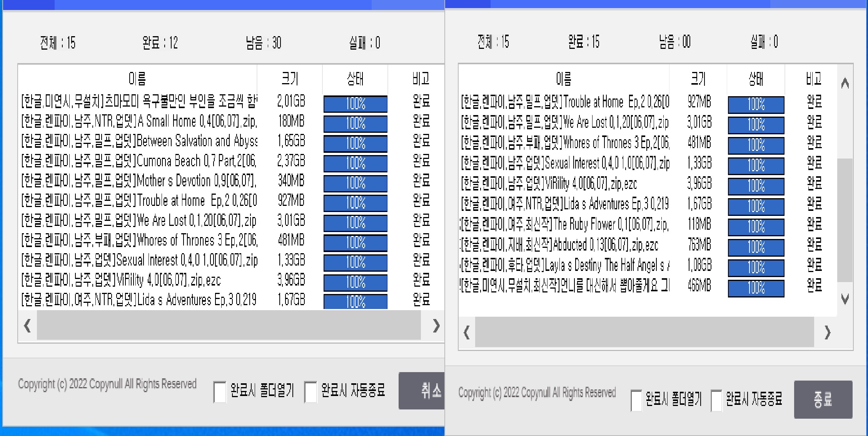Click '비고' column header in right window
Viewport: 868px width, 436px height.
coord(813,79)
